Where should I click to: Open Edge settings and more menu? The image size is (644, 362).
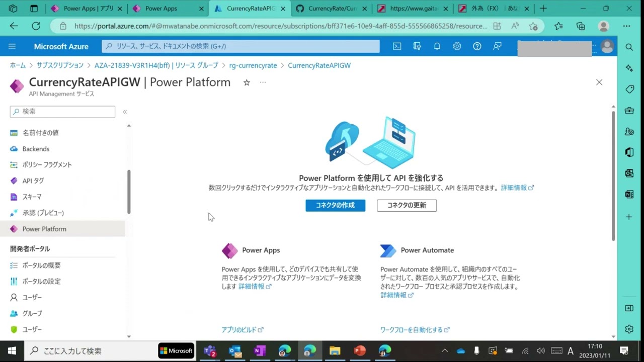626,26
